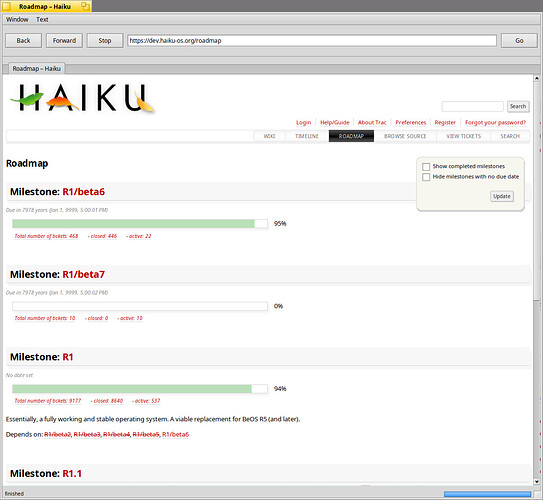Open View Tickets navigation tab
Viewport: 543px width, 500px height.
click(464, 136)
